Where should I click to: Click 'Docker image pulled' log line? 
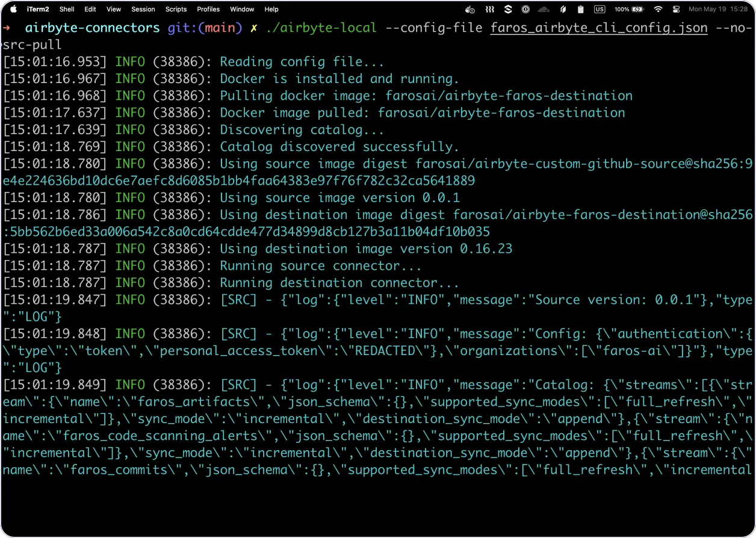click(x=423, y=113)
